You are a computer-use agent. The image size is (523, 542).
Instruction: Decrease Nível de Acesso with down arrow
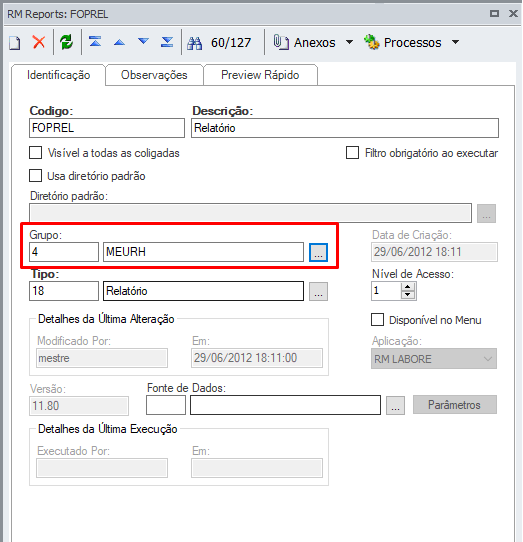coord(408,295)
